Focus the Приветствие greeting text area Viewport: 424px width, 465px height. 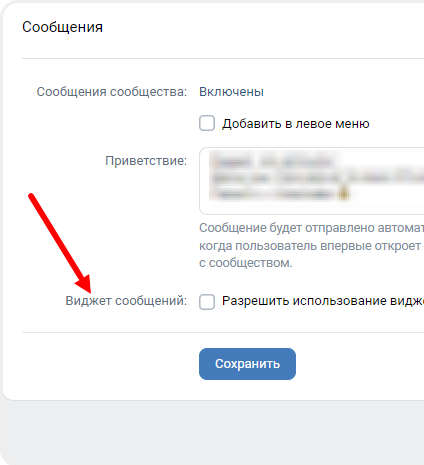click(x=312, y=181)
